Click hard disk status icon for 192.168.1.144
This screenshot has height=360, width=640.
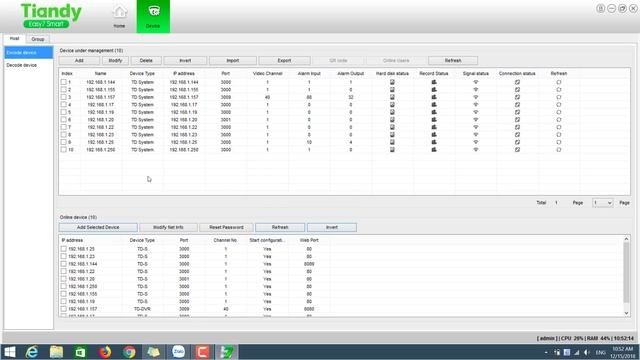click(392, 82)
